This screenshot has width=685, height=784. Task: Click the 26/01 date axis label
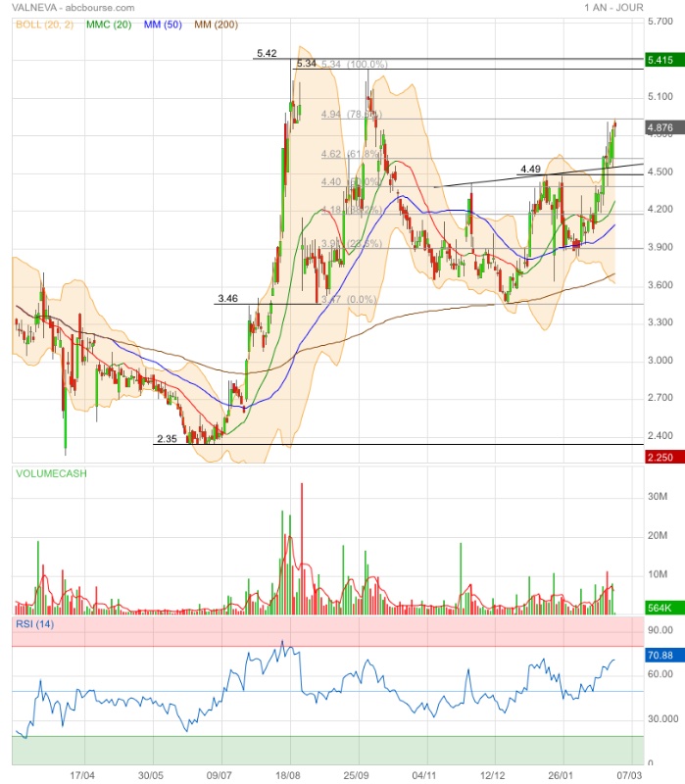(561, 775)
